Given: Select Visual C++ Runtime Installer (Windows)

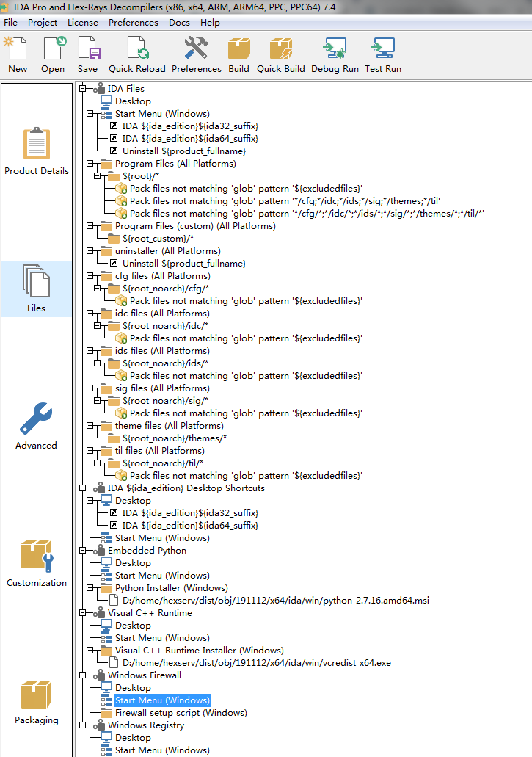Looking at the screenshot, I should (x=199, y=651).
